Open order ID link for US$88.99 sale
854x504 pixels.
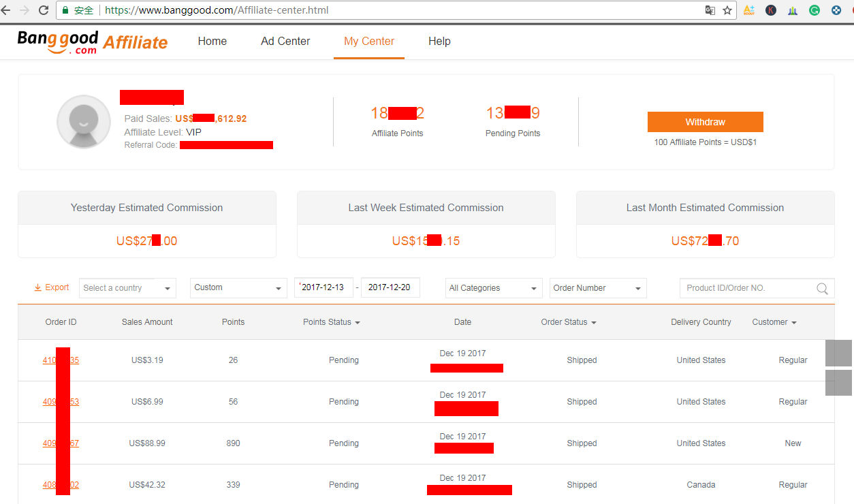61,443
